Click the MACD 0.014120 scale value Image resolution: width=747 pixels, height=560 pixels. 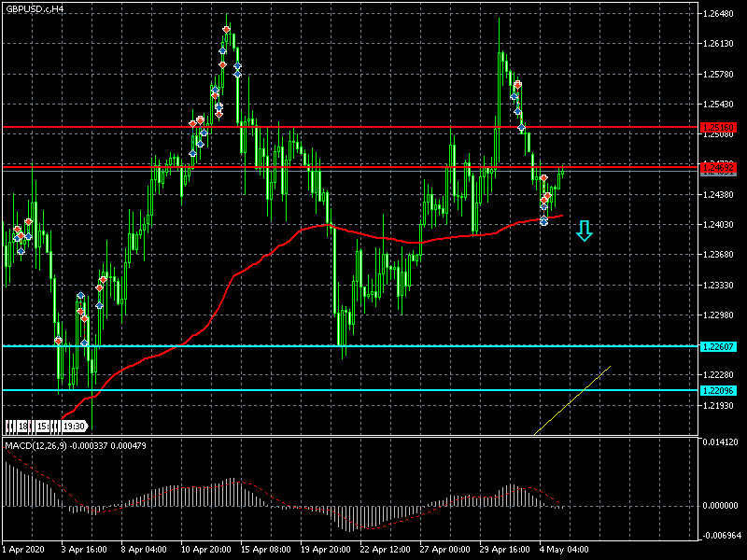click(721, 441)
